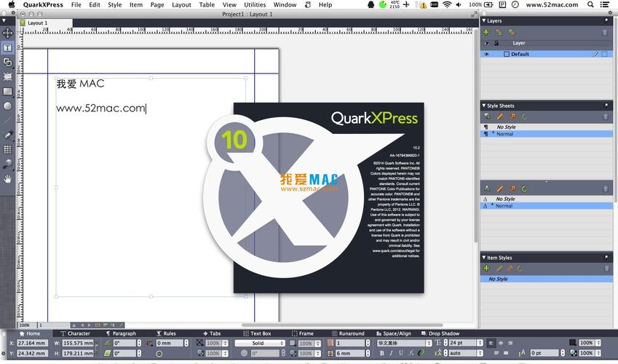Screen dimensions: 618x364
Task: Collapse the Item Styles panel
Action: pyautogui.click(x=484, y=258)
